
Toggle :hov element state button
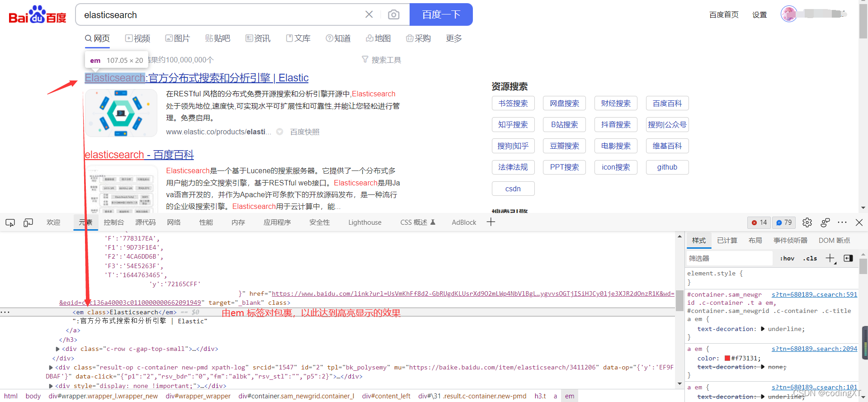click(x=787, y=259)
